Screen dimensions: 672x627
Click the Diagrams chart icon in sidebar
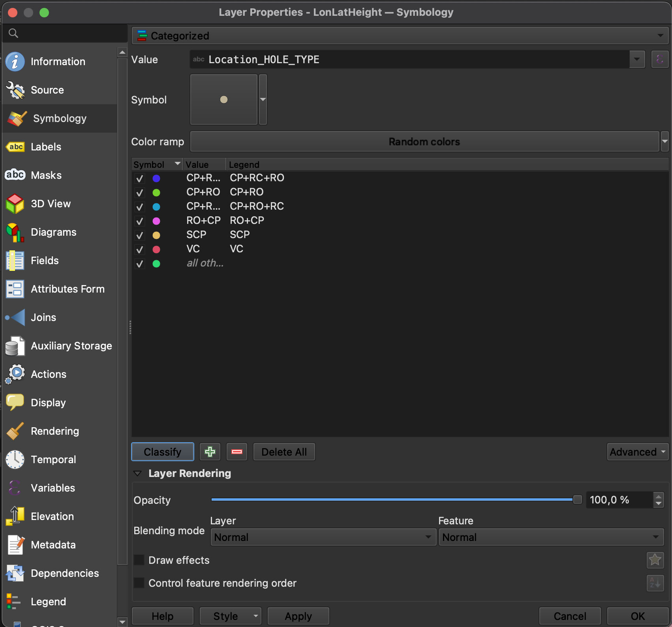point(15,232)
